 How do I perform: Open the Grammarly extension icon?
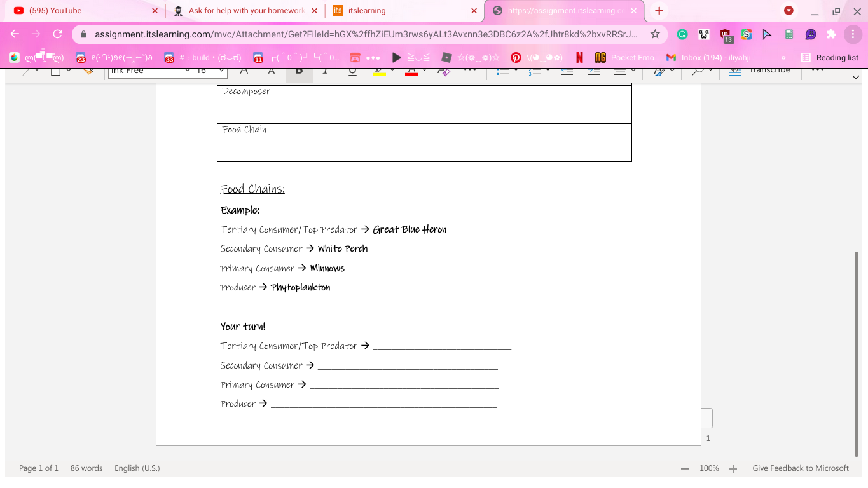(682, 34)
